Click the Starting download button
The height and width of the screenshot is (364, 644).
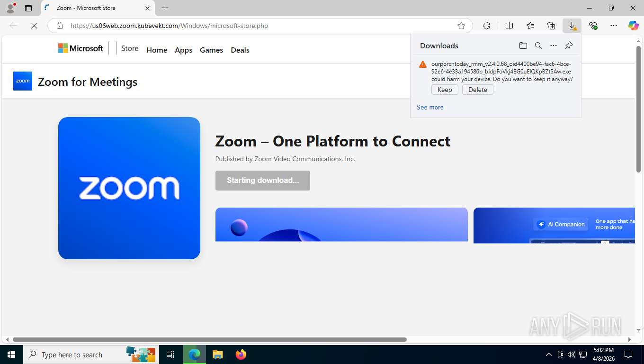point(263,181)
